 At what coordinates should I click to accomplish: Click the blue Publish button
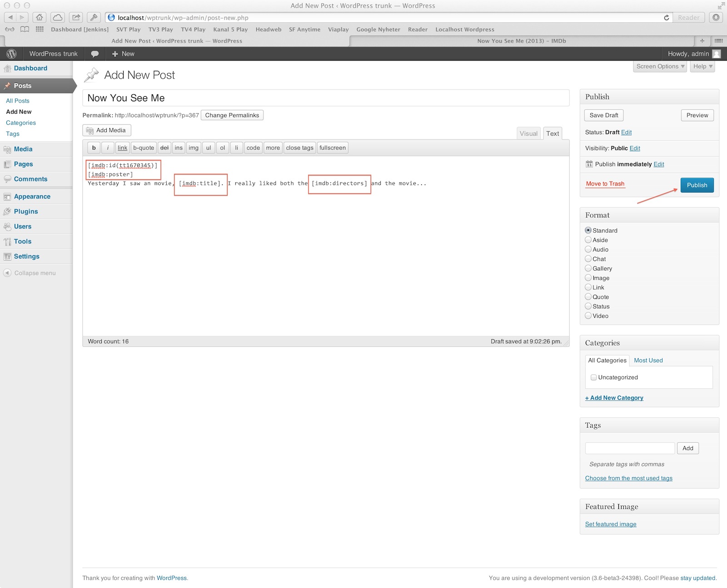[697, 185]
